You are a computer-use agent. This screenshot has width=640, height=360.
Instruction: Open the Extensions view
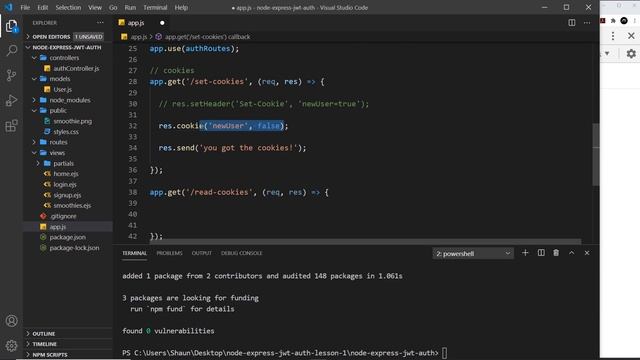(11, 126)
